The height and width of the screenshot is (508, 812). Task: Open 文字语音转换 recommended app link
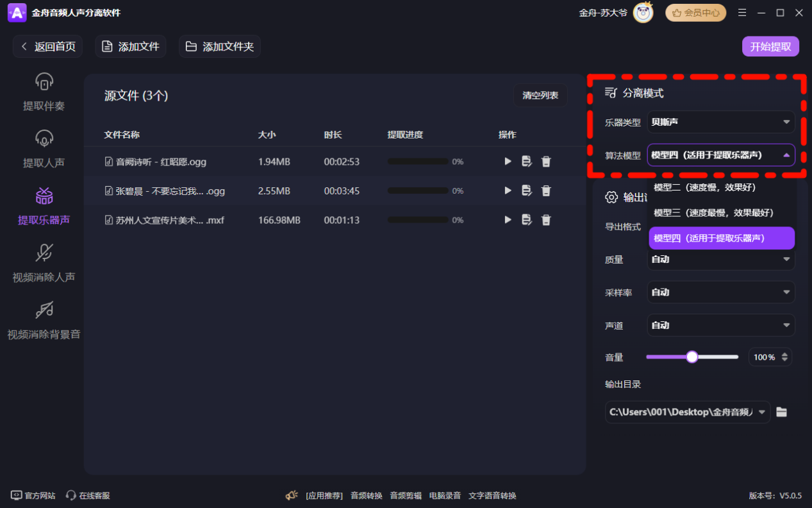point(492,496)
